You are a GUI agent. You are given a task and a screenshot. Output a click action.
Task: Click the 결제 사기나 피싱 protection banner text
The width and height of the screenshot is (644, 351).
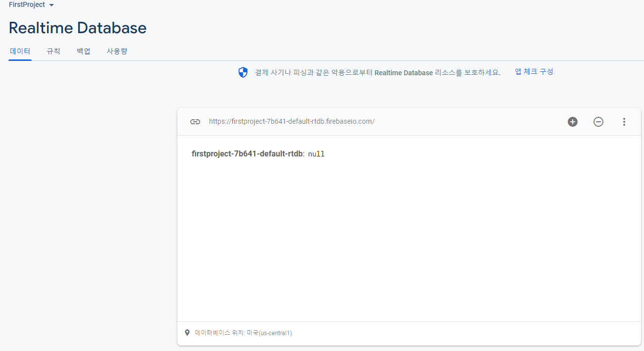(377, 73)
